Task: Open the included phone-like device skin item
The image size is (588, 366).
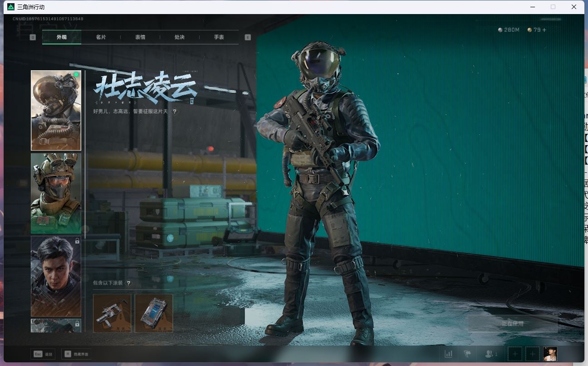Action: pyautogui.click(x=154, y=313)
